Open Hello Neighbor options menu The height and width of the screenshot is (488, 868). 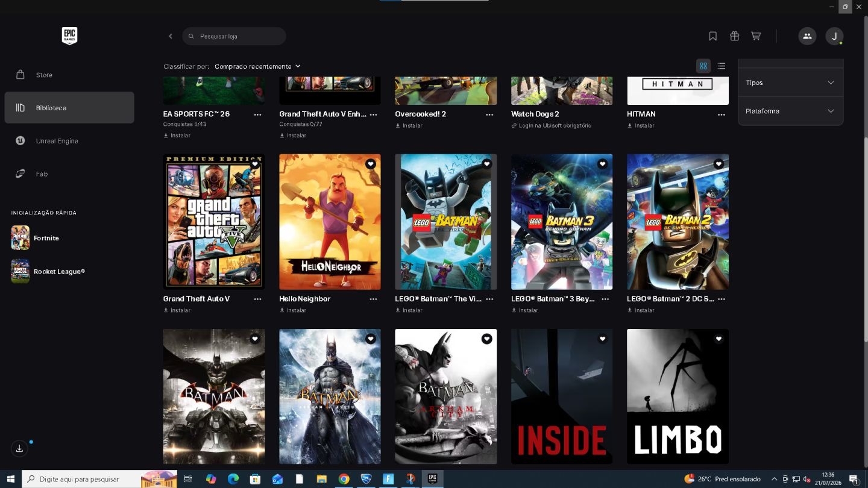(374, 299)
